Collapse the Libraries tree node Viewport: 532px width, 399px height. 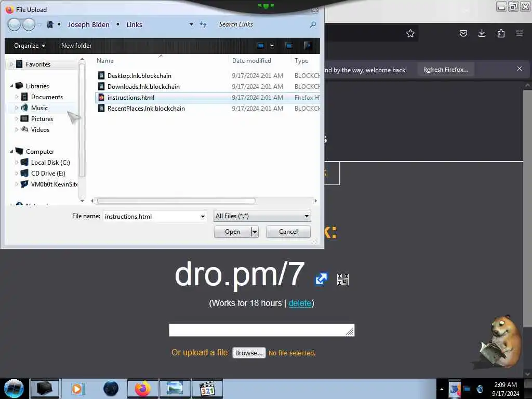click(11, 86)
